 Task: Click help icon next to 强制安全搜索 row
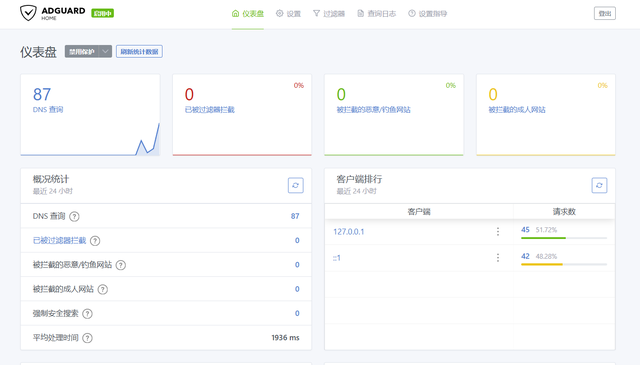tap(87, 314)
